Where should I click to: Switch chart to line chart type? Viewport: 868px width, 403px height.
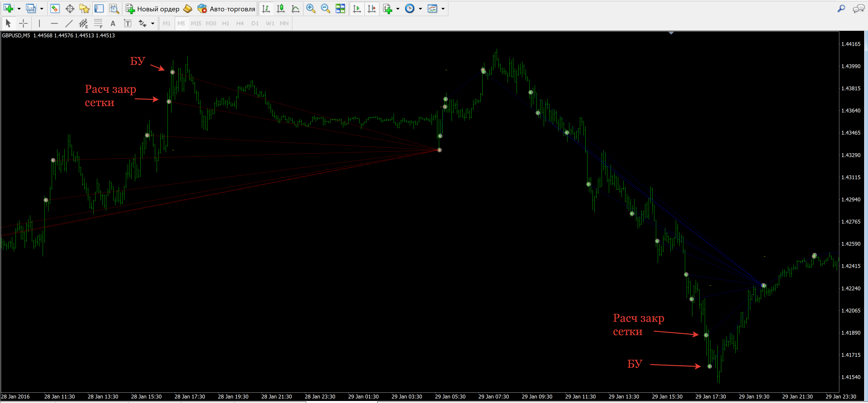coord(296,9)
